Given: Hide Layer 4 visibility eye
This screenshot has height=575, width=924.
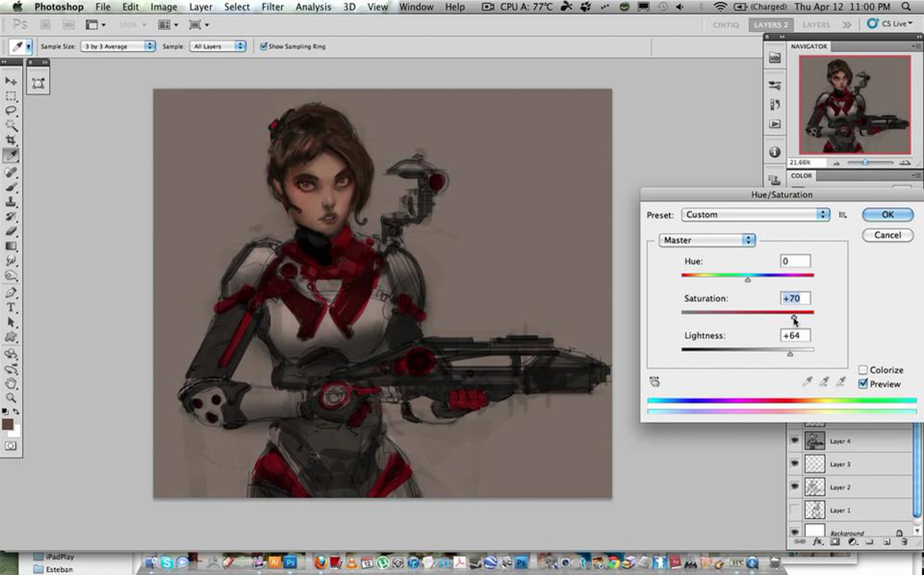Looking at the screenshot, I should 795,440.
